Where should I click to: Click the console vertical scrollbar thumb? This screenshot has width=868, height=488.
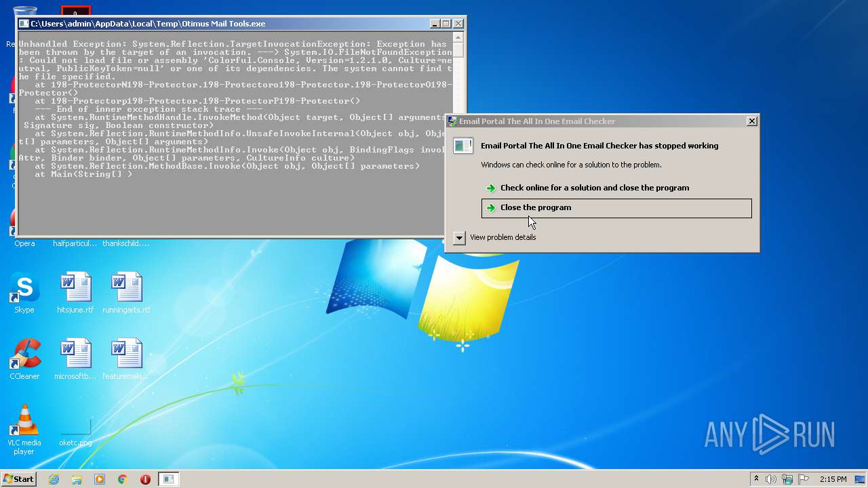click(x=458, y=50)
